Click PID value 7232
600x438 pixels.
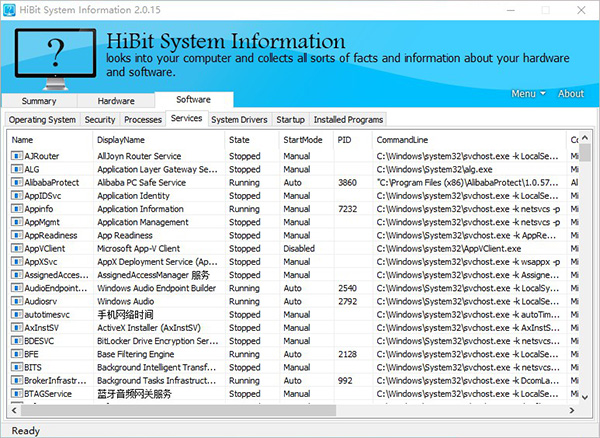click(x=347, y=209)
